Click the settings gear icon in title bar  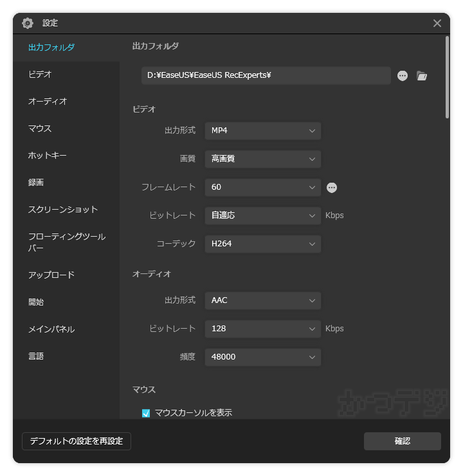pos(28,23)
